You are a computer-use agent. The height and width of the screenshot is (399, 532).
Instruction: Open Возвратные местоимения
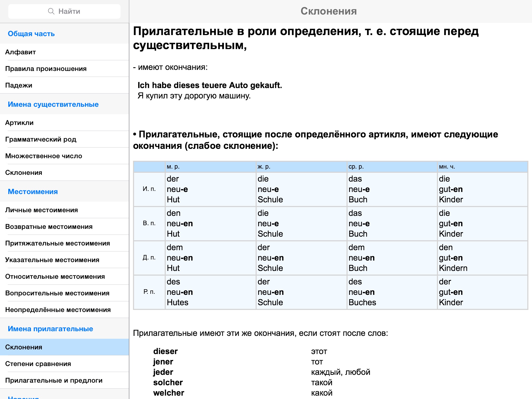coord(64,227)
